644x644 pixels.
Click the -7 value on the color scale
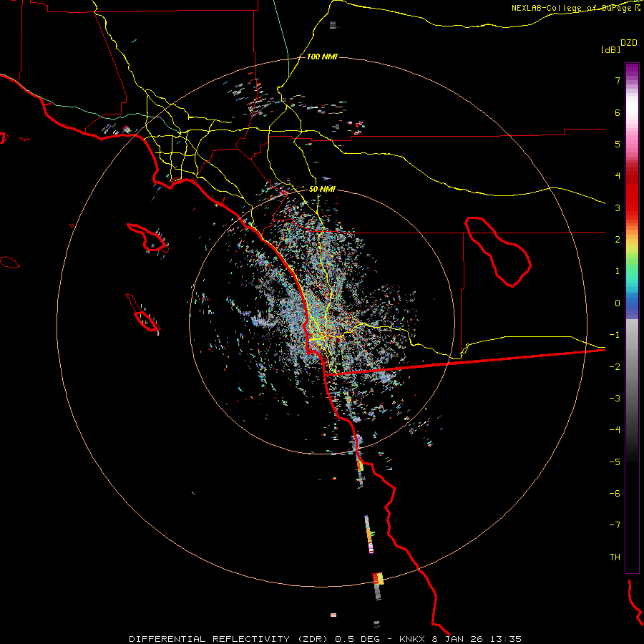615,525
